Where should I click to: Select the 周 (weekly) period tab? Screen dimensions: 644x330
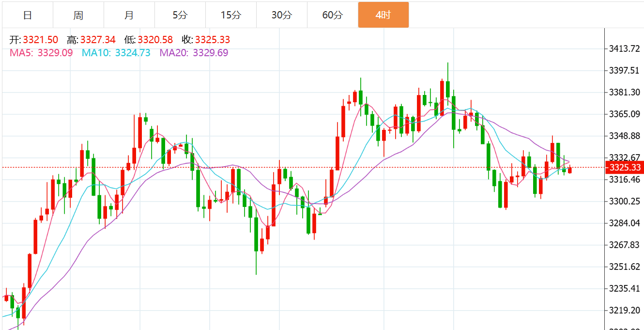[78, 15]
